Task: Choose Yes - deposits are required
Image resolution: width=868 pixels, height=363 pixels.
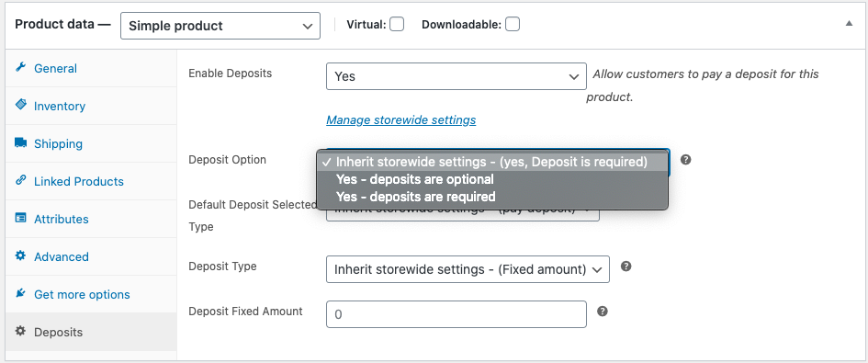Action: pos(492,197)
